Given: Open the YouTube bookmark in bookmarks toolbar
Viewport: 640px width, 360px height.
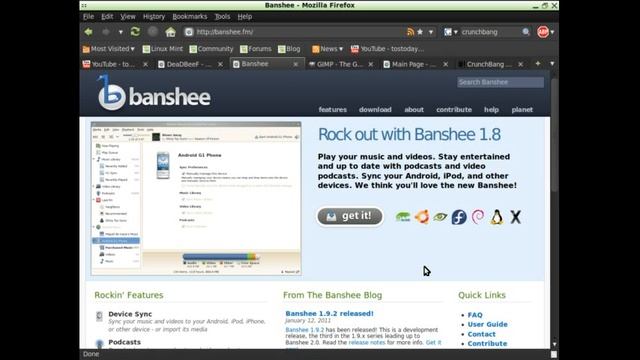Looking at the screenshot, I should point(387,49).
